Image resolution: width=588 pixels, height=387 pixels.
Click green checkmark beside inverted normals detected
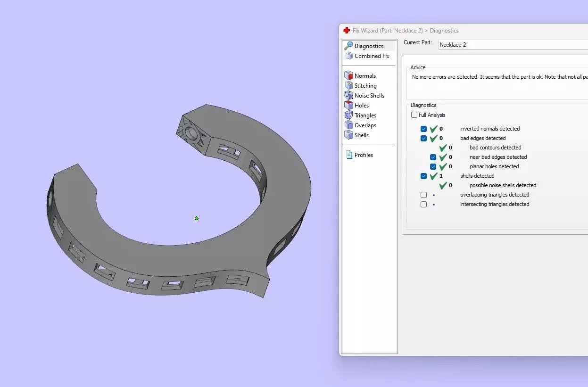tap(434, 128)
